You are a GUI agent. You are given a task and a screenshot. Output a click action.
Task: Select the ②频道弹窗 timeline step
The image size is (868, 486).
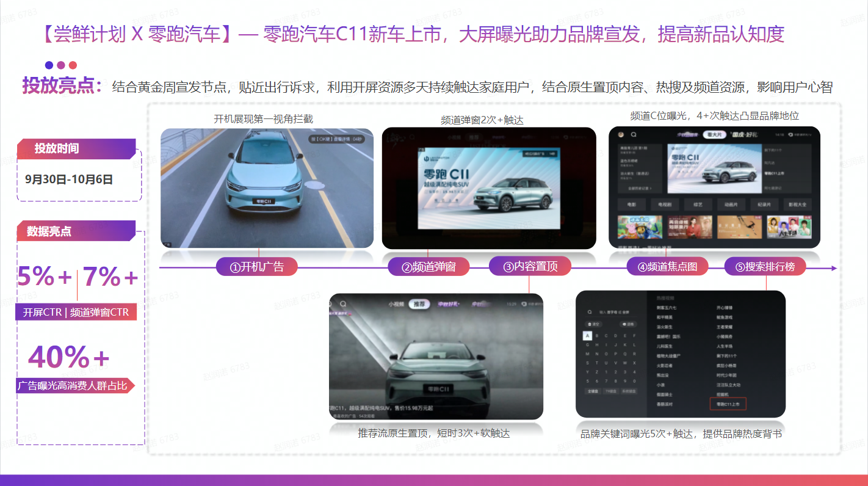[430, 267]
